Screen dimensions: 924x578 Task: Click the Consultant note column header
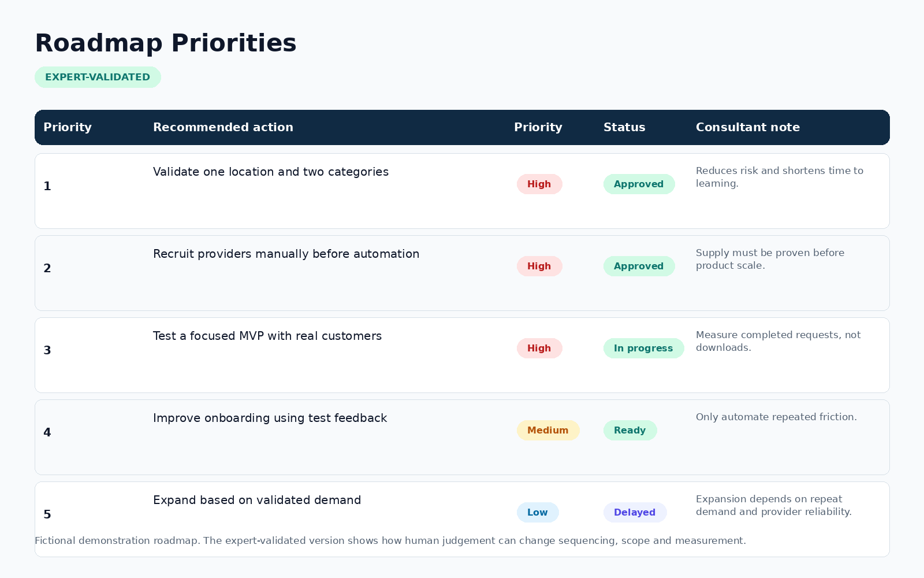coord(748,127)
